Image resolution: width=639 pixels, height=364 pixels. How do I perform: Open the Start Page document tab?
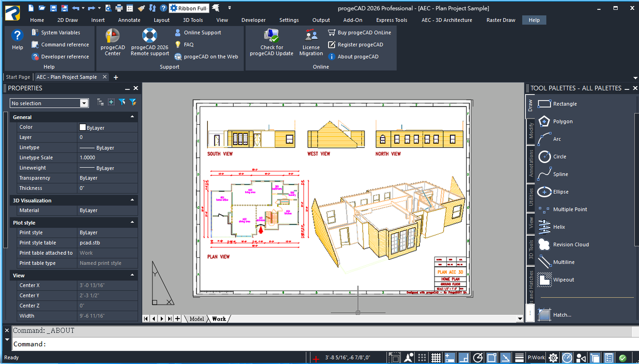(18, 77)
